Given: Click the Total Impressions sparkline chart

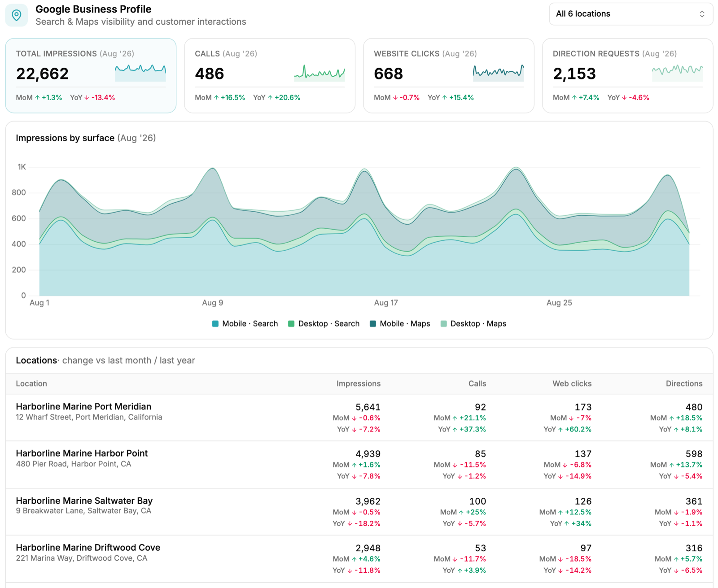Looking at the screenshot, I should pos(140,73).
